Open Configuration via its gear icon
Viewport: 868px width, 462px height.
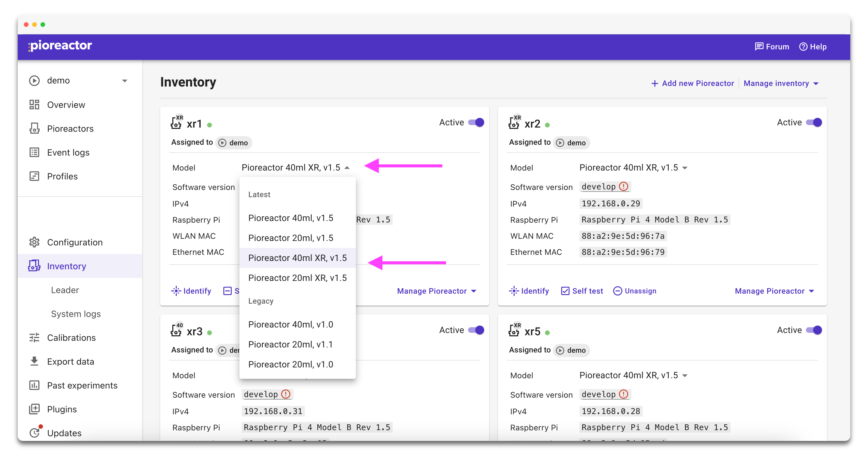(34, 242)
